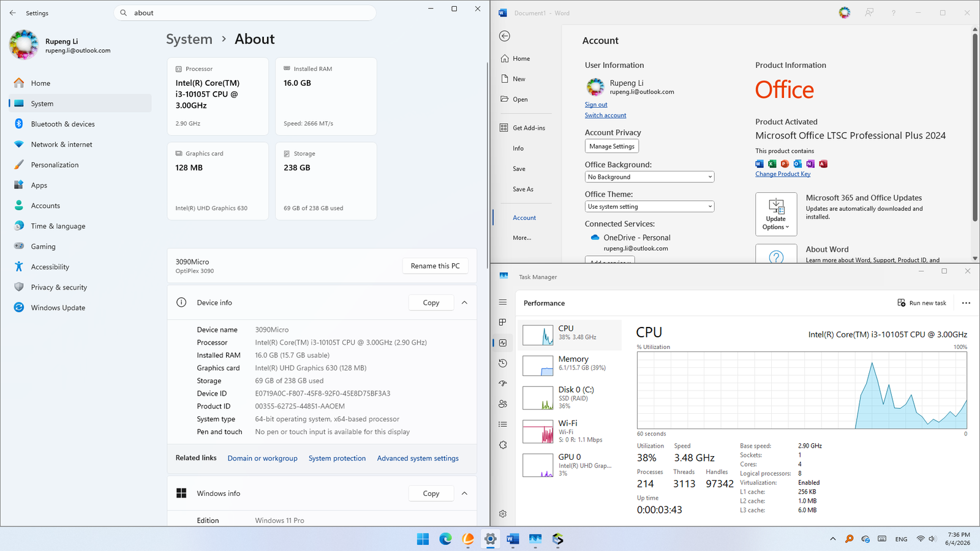
Task: Copy the Windows info details
Action: pos(431,493)
